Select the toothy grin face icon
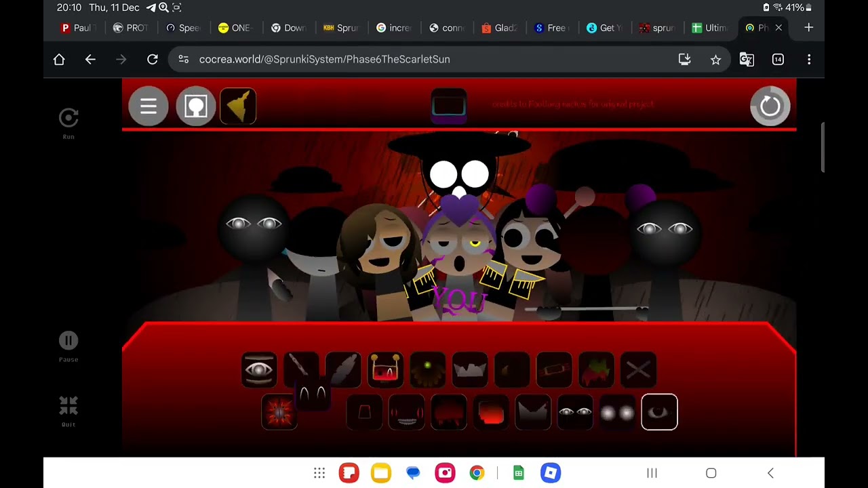 click(x=406, y=412)
